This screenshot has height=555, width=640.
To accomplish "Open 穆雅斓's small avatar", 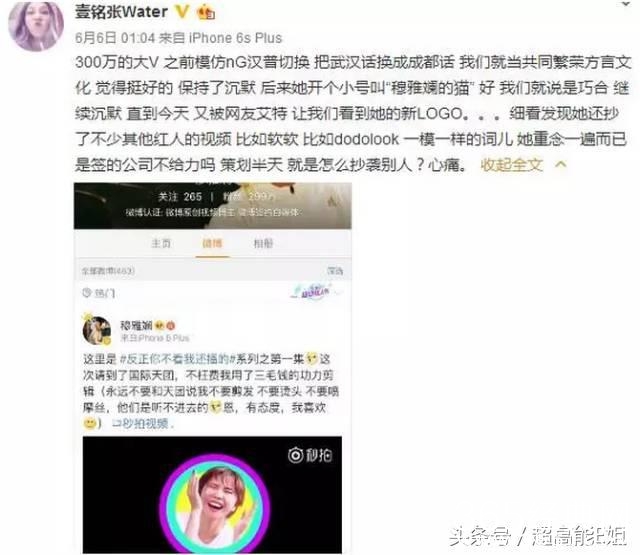I will (x=97, y=331).
